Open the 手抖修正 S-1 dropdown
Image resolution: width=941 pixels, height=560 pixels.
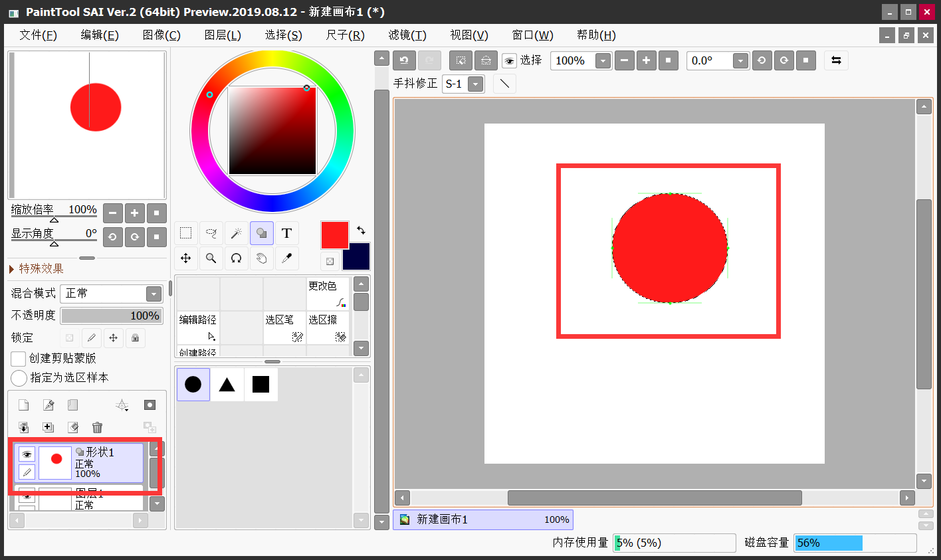pyautogui.click(x=463, y=84)
